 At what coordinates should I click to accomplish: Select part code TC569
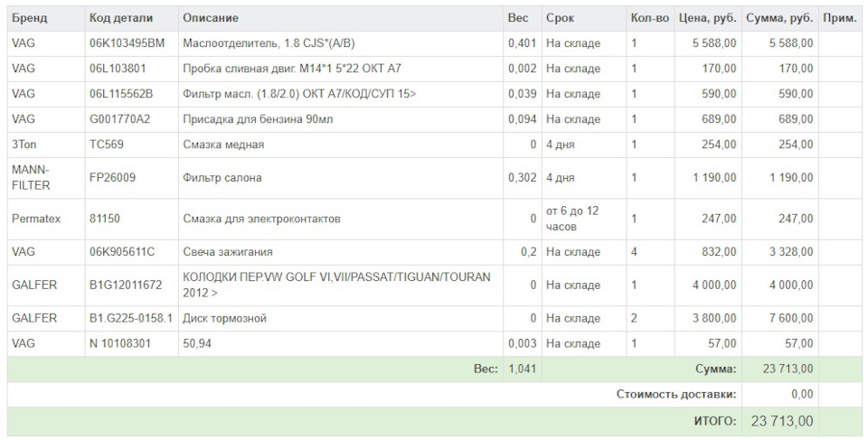[x=107, y=145]
